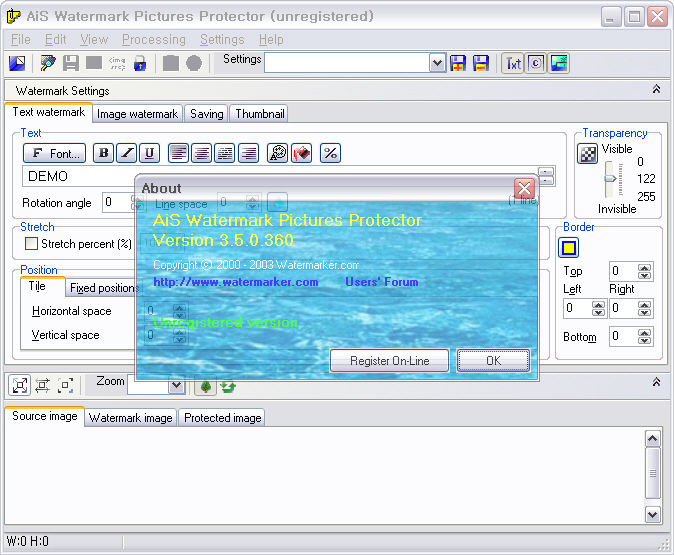Screen dimensions: 674x555
Task: Open the text color palette icon
Action: (x=278, y=153)
